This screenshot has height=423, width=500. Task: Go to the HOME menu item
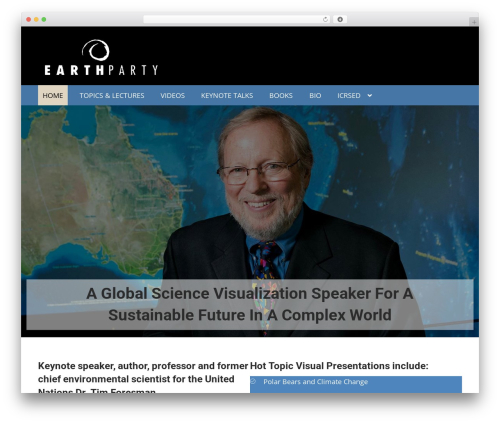53,95
